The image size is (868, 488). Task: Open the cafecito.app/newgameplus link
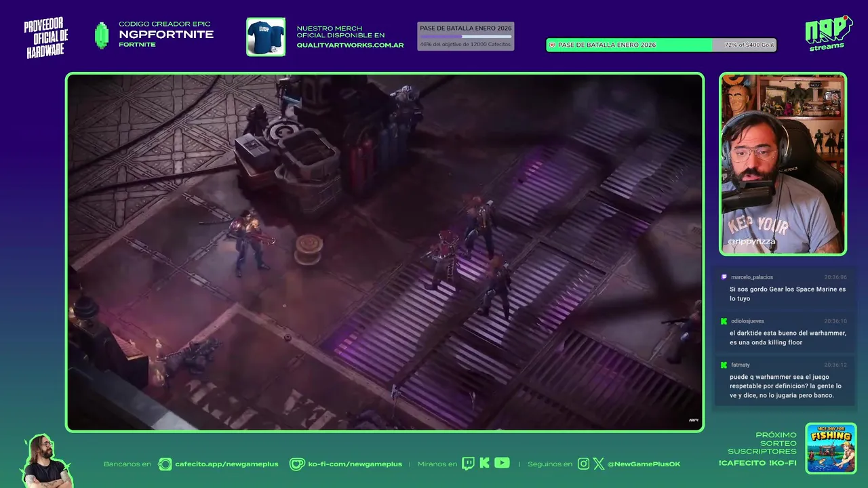(226, 464)
